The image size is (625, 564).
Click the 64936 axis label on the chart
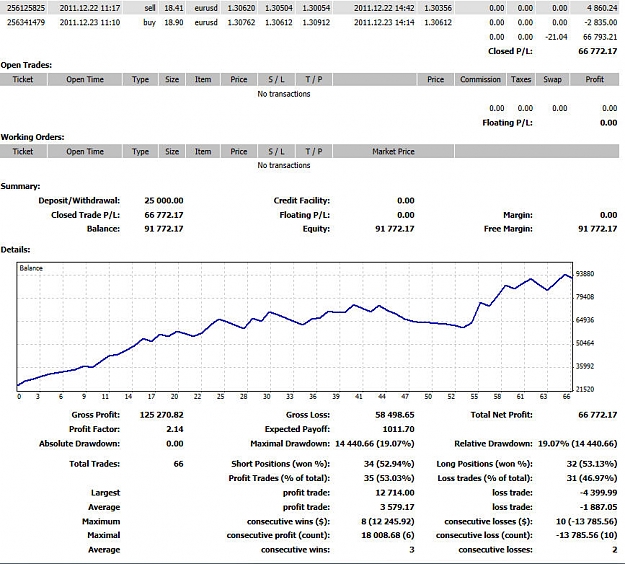[x=585, y=320]
